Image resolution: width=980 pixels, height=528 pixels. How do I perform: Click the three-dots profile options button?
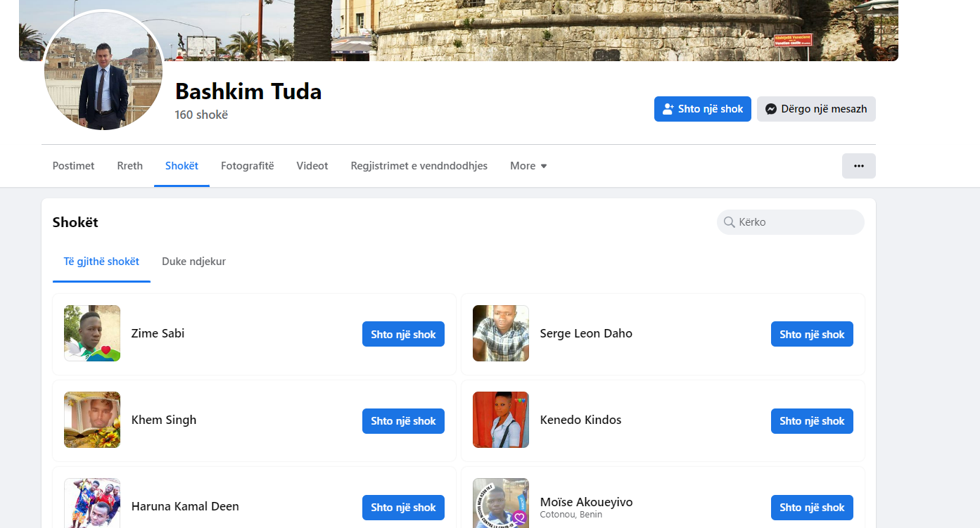(858, 166)
